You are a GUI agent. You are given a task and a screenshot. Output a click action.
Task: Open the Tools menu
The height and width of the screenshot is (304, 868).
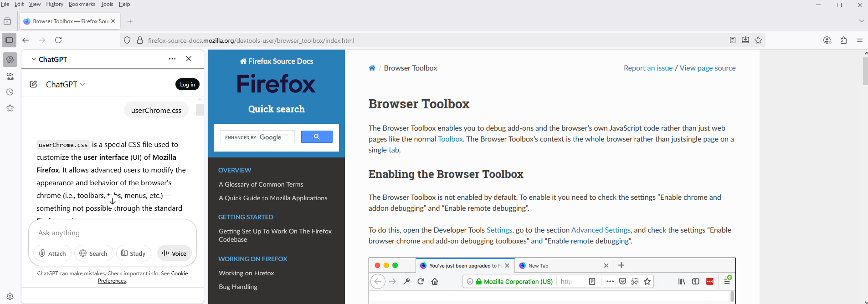point(107,4)
